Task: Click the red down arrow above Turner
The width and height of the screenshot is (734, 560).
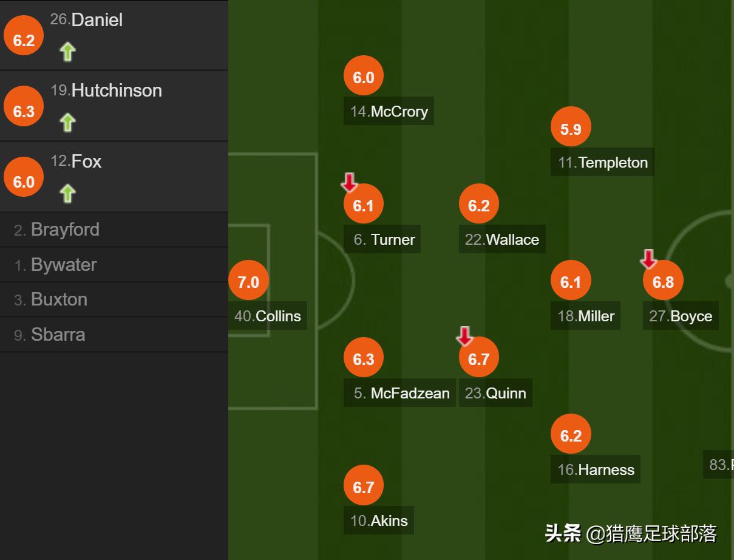Action: tap(350, 181)
